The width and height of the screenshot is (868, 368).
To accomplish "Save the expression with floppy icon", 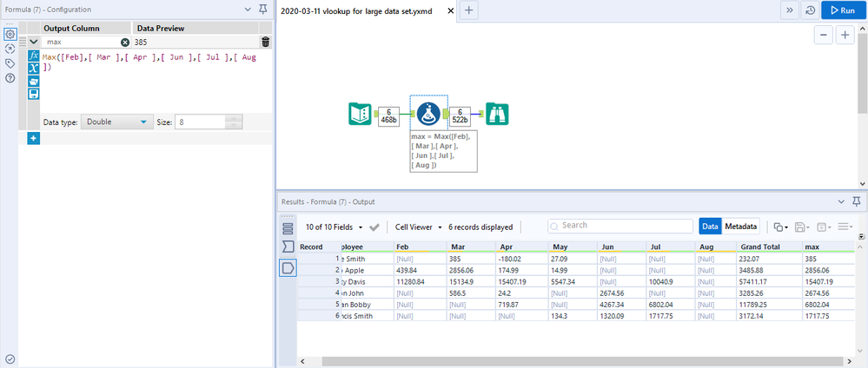I will coord(34,94).
